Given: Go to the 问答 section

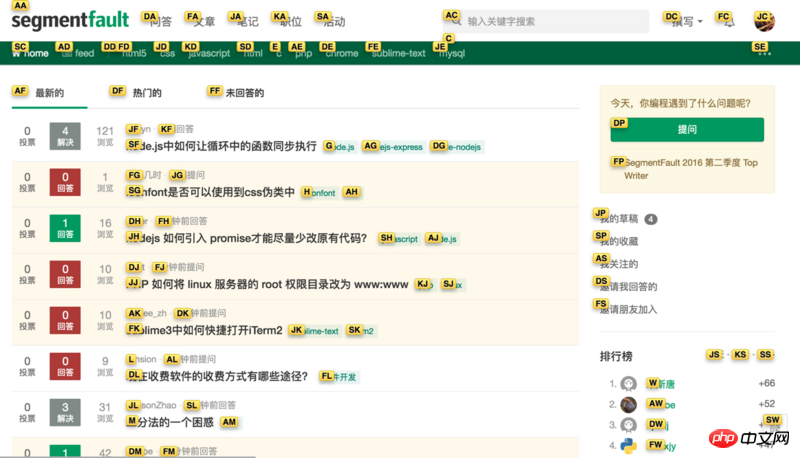Looking at the screenshot, I should (x=161, y=21).
